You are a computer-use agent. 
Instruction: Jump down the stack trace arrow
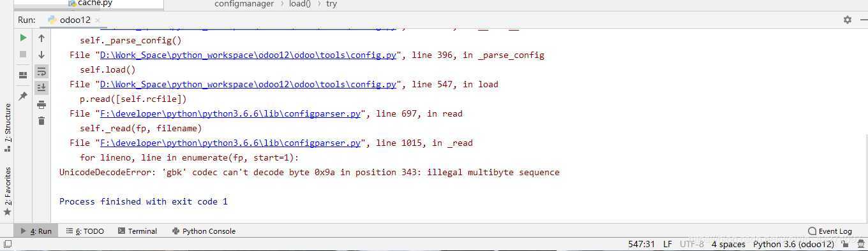pyautogui.click(x=41, y=55)
